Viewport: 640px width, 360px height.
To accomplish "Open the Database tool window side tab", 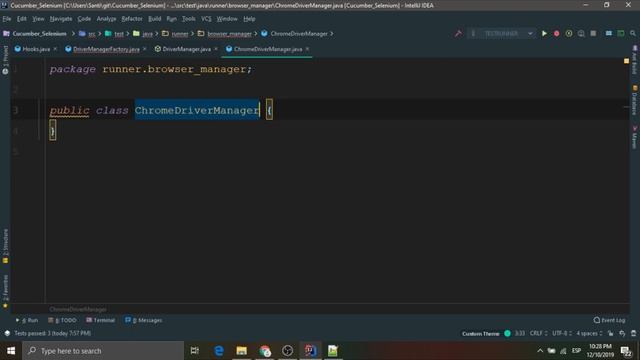I will click(635, 100).
